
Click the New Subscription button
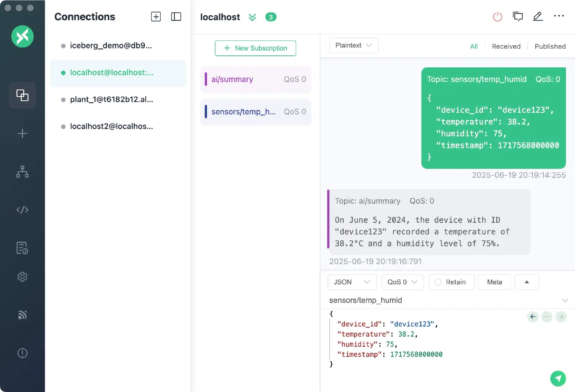click(x=255, y=48)
